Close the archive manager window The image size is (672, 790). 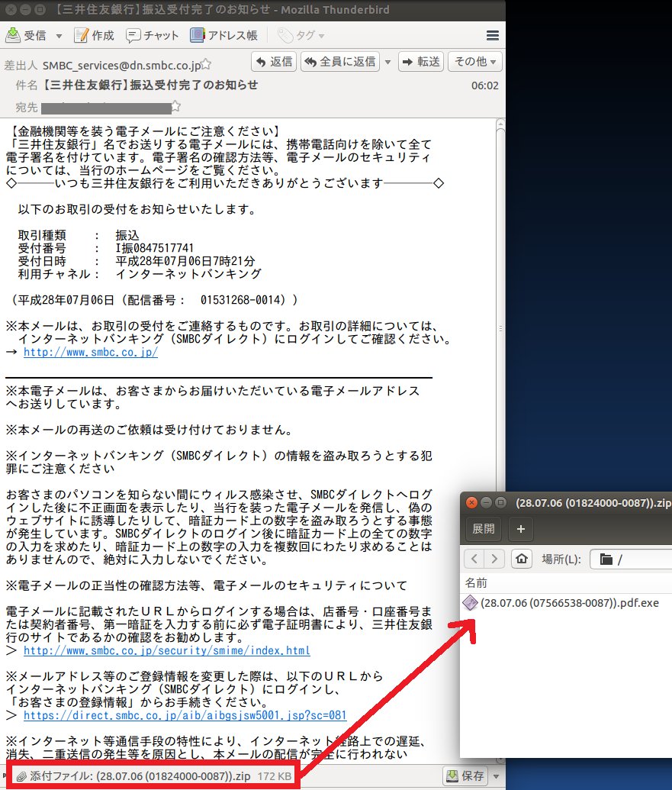(x=471, y=503)
